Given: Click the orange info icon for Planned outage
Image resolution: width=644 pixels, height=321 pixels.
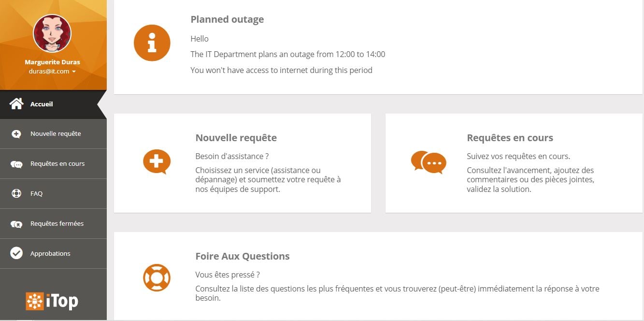Looking at the screenshot, I should click(x=152, y=43).
